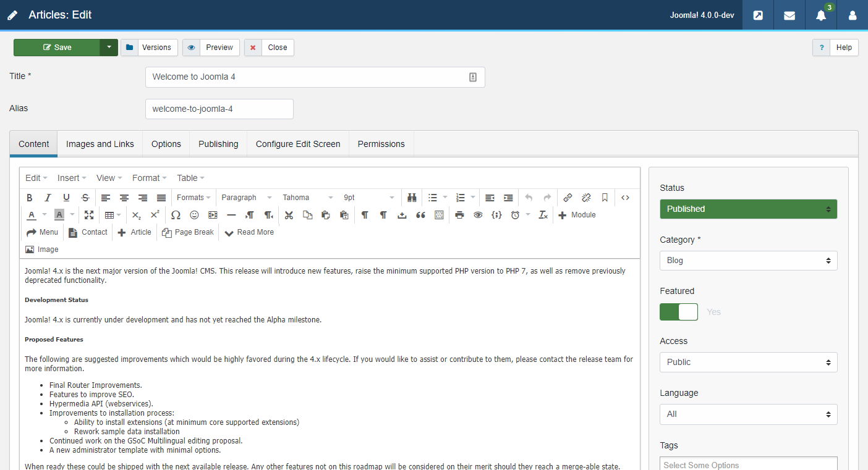This screenshot has width=868, height=470.
Task: Switch to the Permissions tab
Action: coord(381,144)
